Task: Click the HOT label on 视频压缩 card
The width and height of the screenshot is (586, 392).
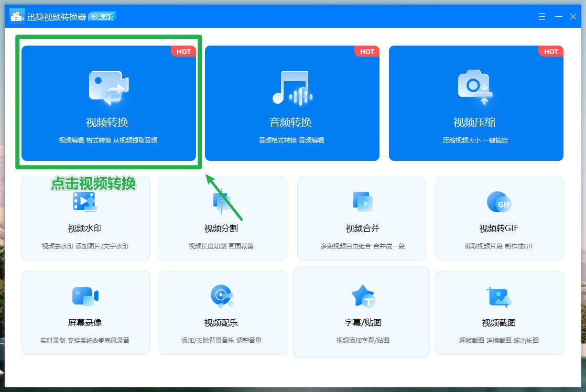Action: pos(551,51)
